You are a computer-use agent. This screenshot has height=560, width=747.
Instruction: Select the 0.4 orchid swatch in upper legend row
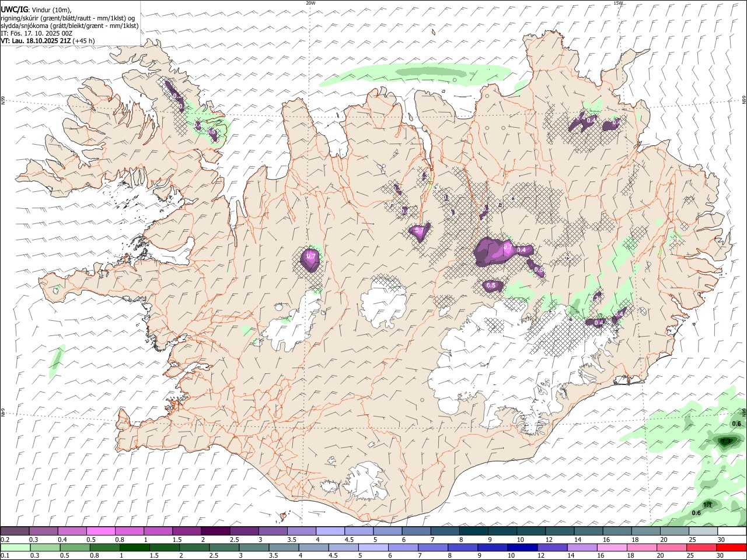pos(72,531)
